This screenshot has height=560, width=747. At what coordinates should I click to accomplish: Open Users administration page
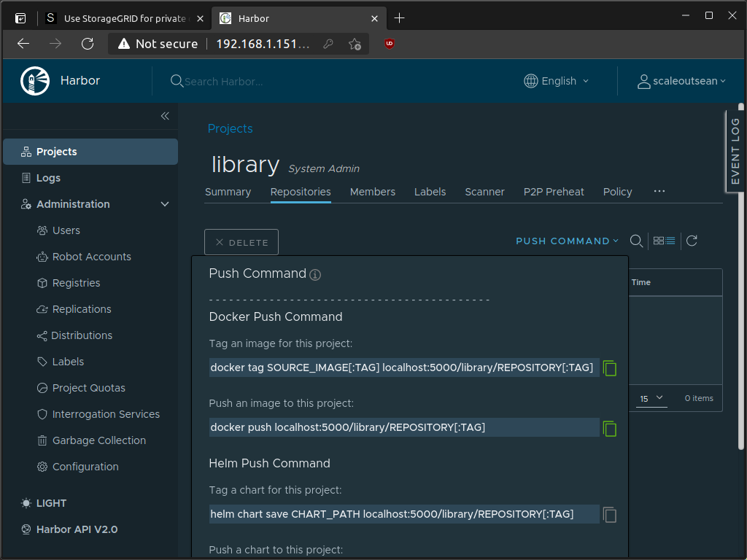point(66,230)
